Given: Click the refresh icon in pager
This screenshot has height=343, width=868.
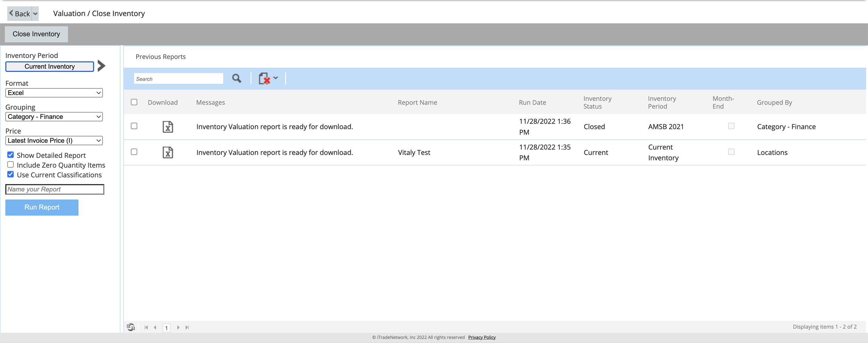Looking at the screenshot, I should click(x=131, y=327).
